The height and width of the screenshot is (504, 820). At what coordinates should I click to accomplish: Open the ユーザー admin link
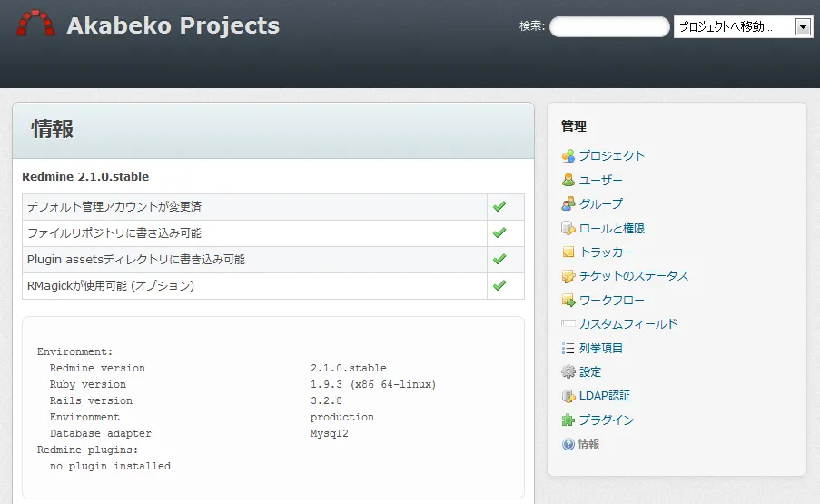(601, 180)
